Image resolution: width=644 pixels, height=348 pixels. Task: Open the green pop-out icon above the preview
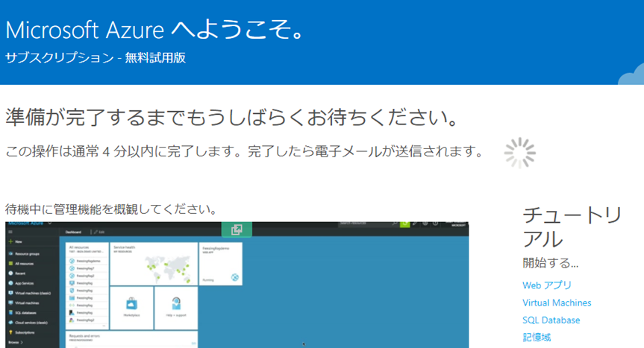pos(237,229)
